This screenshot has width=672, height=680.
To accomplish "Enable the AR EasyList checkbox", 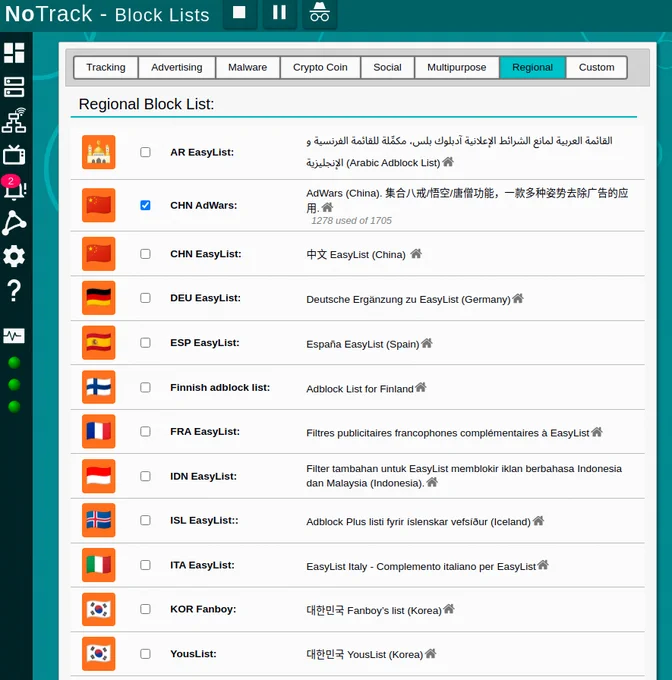I will [x=145, y=152].
